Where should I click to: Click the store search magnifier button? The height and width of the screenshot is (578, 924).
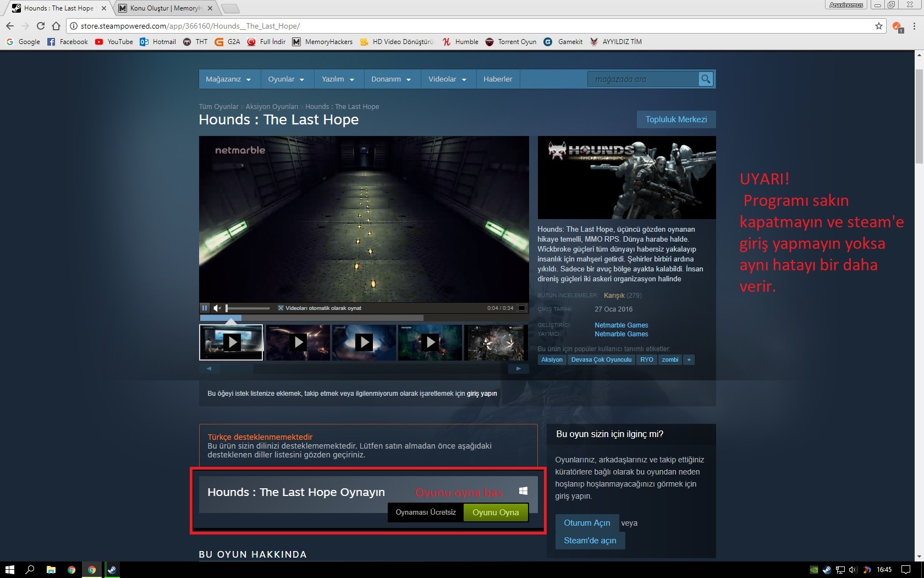click(706, 79)
